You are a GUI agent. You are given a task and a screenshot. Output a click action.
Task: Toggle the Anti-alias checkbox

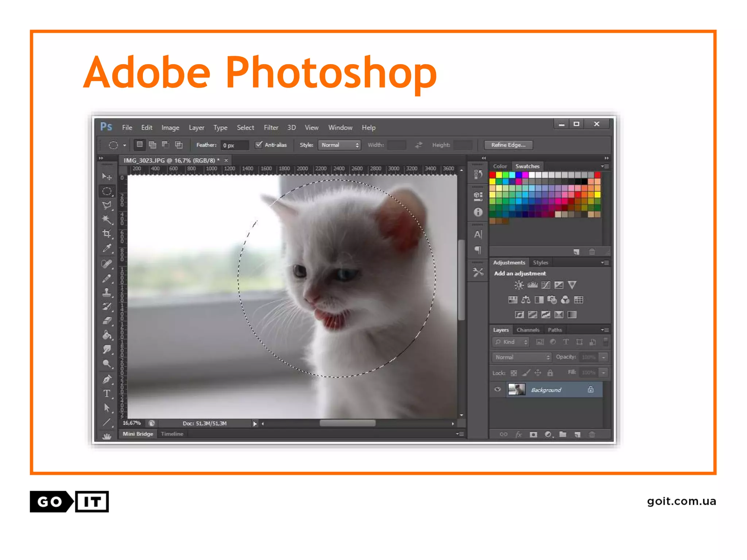[259, 145]
